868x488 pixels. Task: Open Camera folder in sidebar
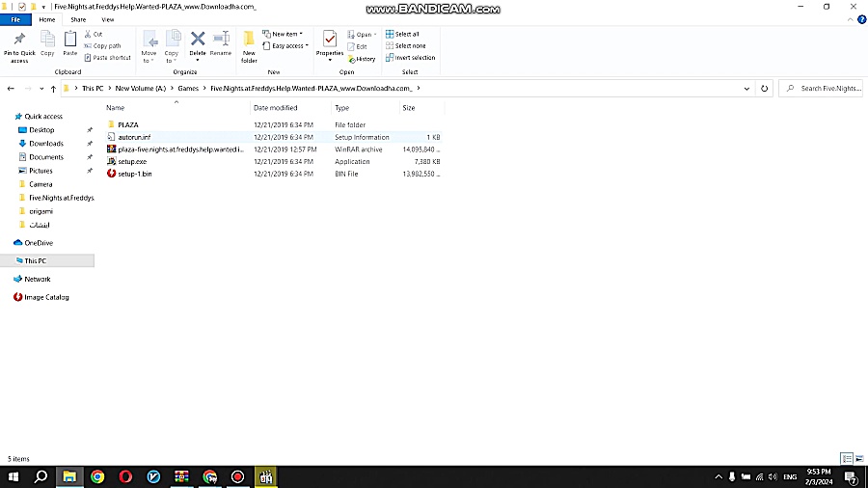[x=41, y=184]
